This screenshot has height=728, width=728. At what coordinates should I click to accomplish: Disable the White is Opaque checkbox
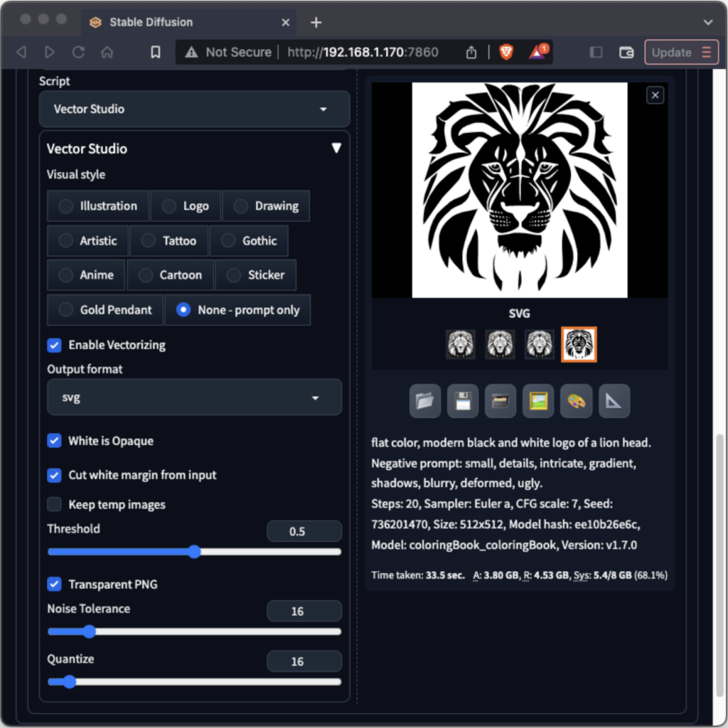54,441
